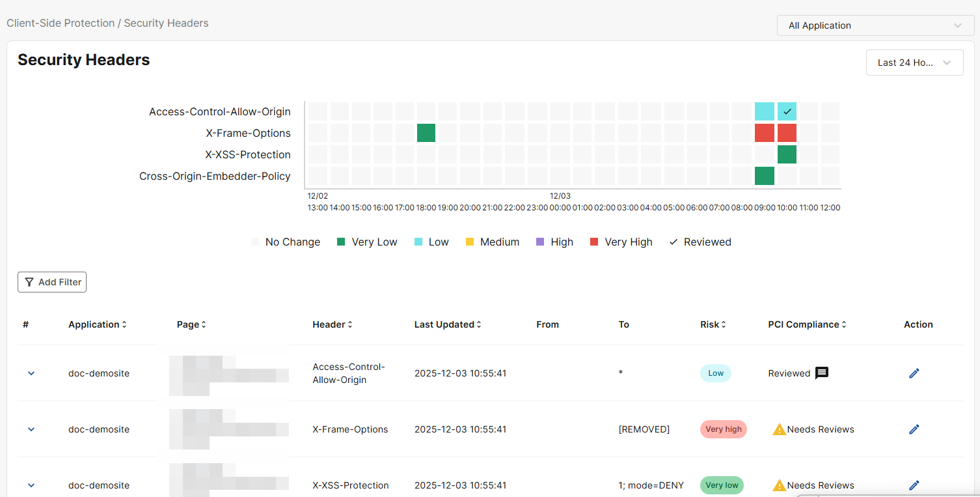Click the Last Updated timestamp in the Access-Control-Allow-Origin row
Image resolution: width=980 pixels, height=497 pixels.
click(460, 373)
